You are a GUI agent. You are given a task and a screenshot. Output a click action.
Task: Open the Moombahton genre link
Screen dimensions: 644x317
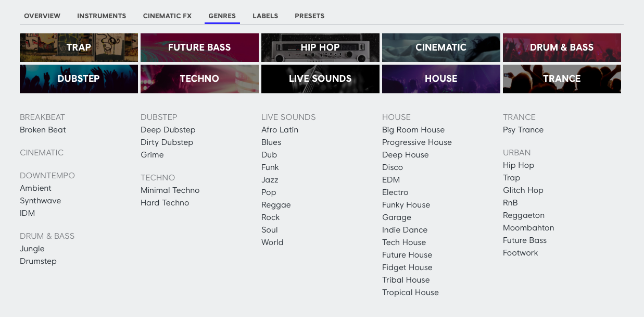528,228
